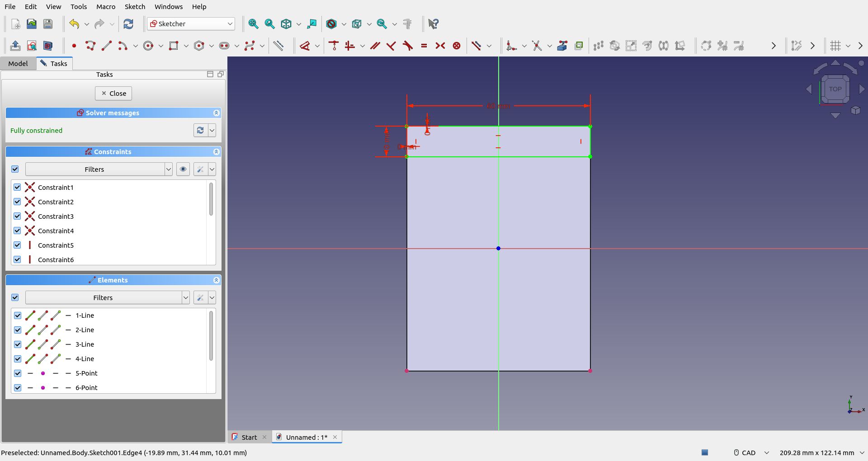This screenshot has width=868, height=461.
Task: Select the polyline tool
Action: [x=90, y=46]
